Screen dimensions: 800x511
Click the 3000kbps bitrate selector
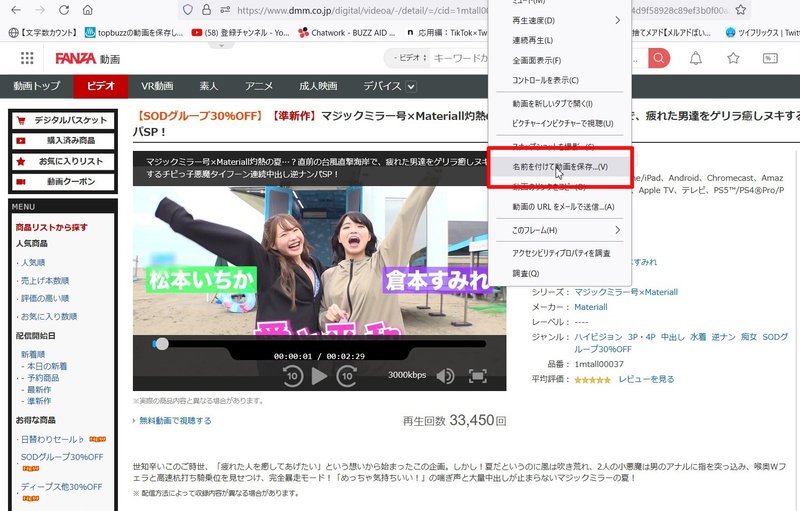407,375
